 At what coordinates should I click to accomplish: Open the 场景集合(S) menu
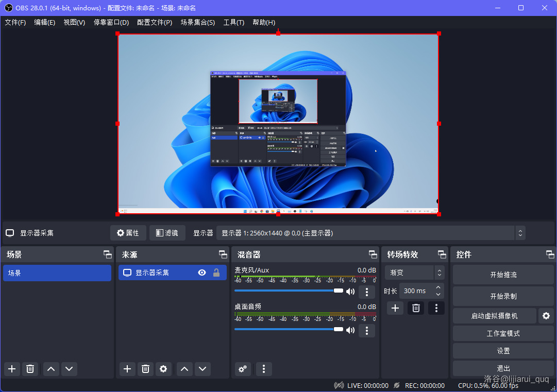[198, 22]
